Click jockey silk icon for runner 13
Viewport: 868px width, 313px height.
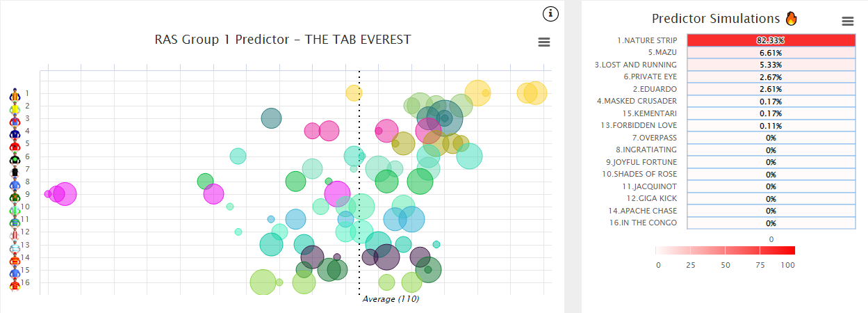(x=15, y=246)
